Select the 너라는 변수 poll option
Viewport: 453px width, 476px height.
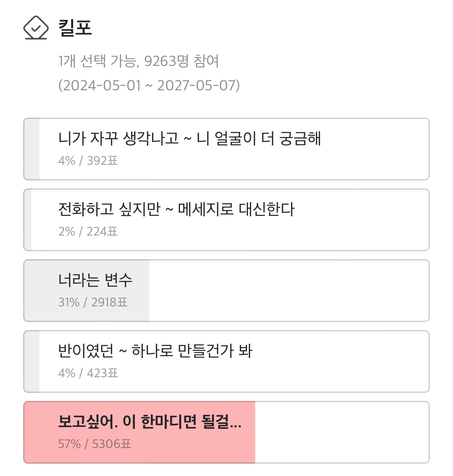(x=226, y=291)
